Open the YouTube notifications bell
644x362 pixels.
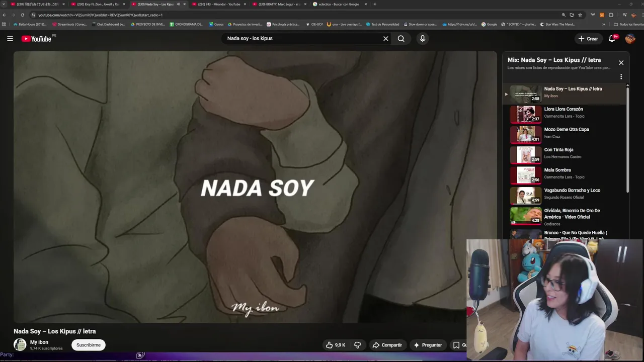click(612, 39)
